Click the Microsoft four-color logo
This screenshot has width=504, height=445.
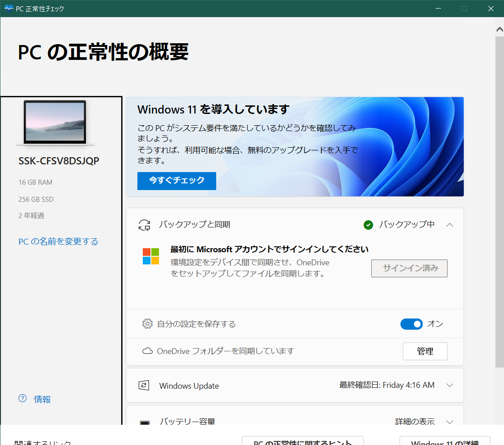click(x=151, y=256)
